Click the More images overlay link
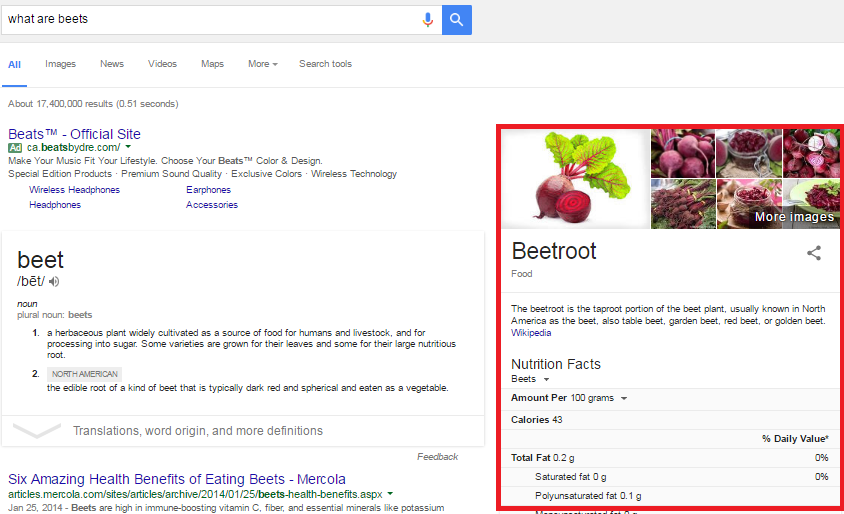 [794, 217]
